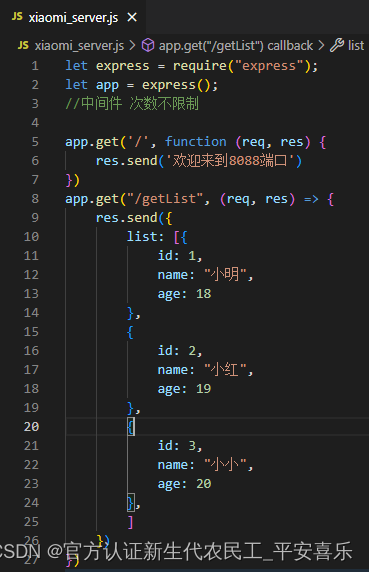The height and width of the screenshot is (572, 369).
Task: Click 'age: 20' on line 23
Action: 184,484
